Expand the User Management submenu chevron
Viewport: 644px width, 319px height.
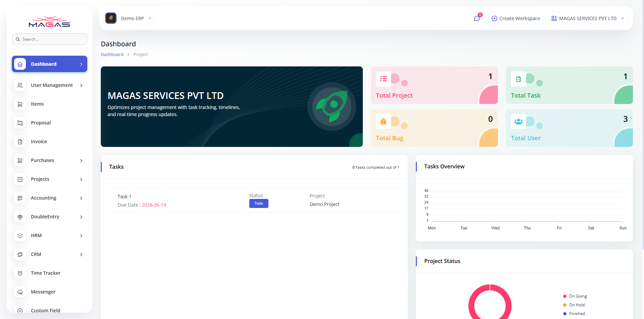[x=81, y=86]
